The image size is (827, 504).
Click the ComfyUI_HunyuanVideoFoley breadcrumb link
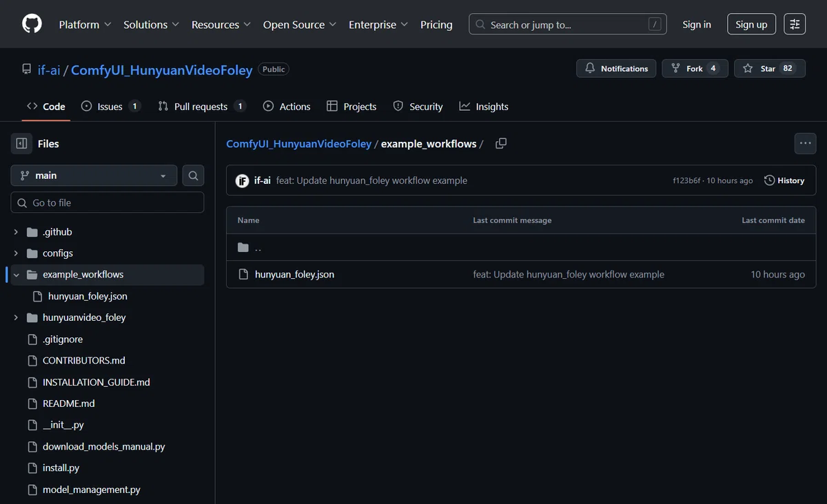click(x=298, y=144)
